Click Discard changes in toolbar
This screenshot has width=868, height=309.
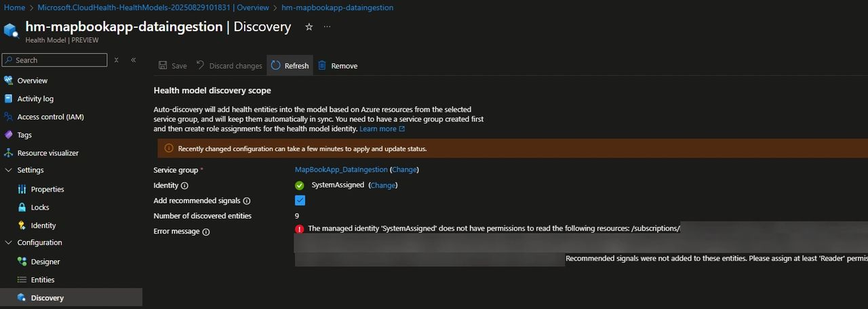(x=229, y=66)
